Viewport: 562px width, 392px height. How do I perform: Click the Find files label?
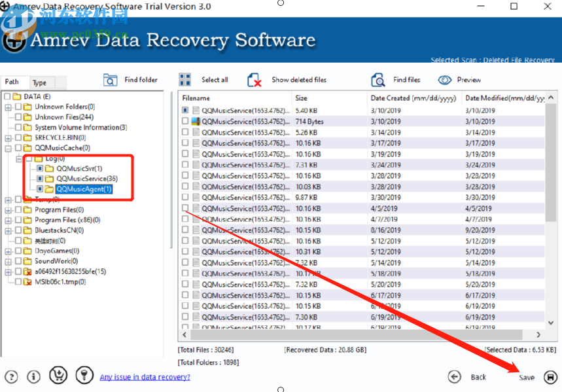(x=406, y=80)
